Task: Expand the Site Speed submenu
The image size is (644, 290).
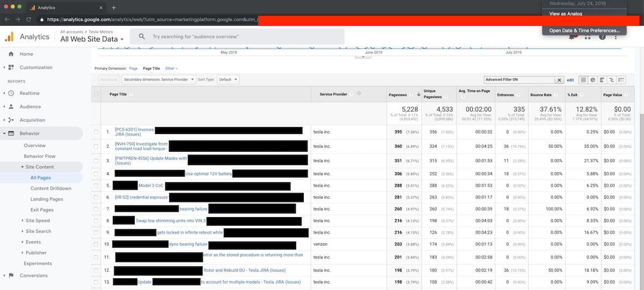Action: [x=22, y=221]
